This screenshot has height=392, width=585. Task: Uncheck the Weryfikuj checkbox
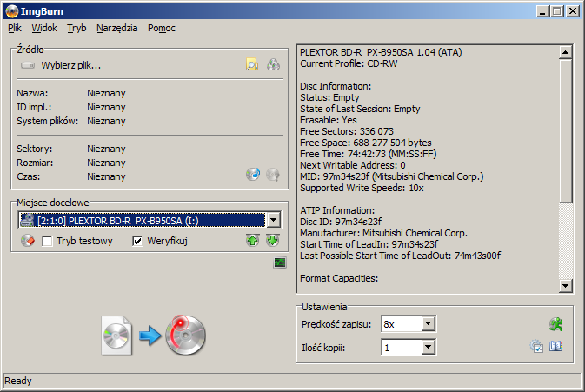[x=137, y=241]
